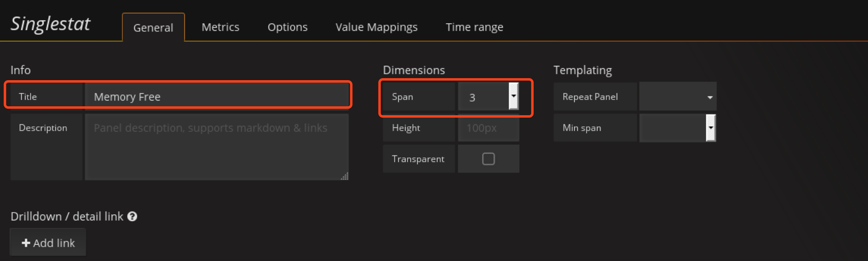This screenshot has height=261, width=868.
Task: Click the Title field label
Action: tap(28, 97)
